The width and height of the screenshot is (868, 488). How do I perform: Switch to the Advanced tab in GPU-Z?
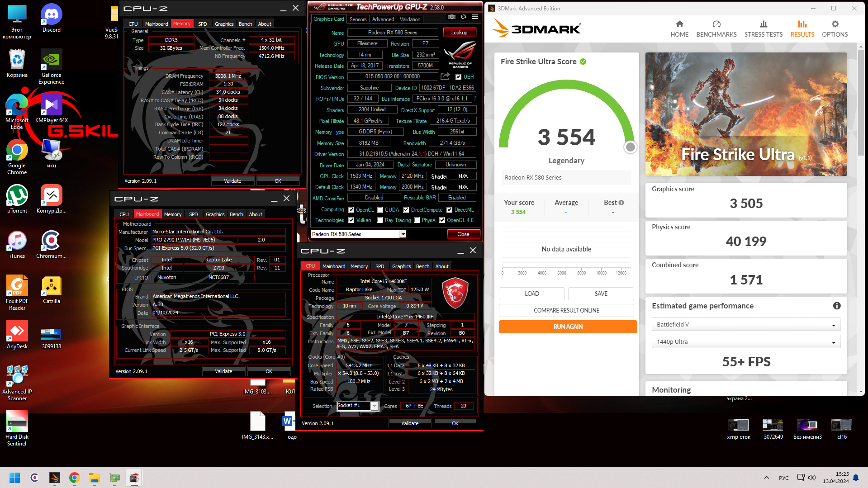point(383,19)
